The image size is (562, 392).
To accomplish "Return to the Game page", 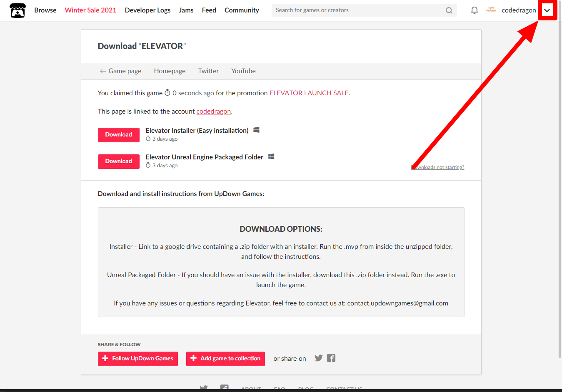I will click(121, 71).
